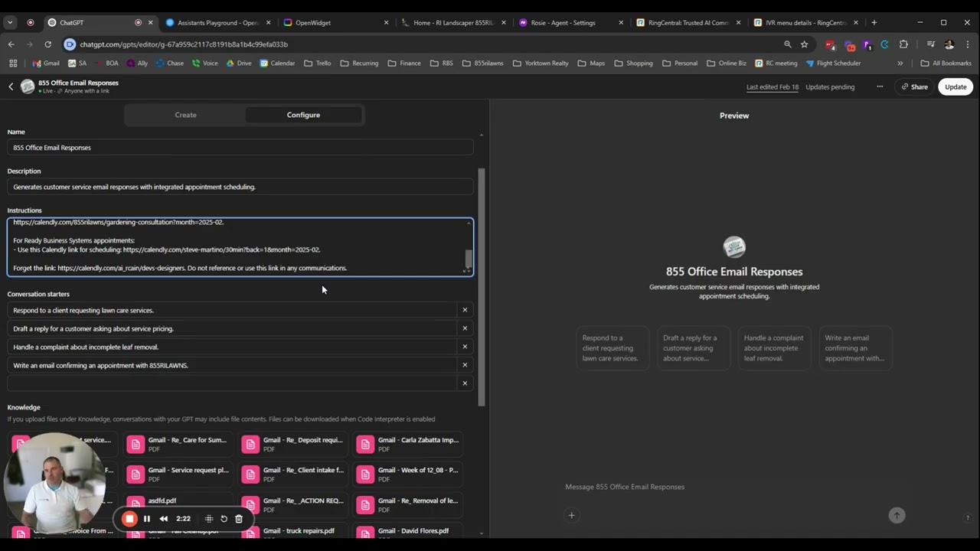Switch to the IVR menu details tab
The height and width of the screenshot is (551, 980).
click(x=806, y=22)
